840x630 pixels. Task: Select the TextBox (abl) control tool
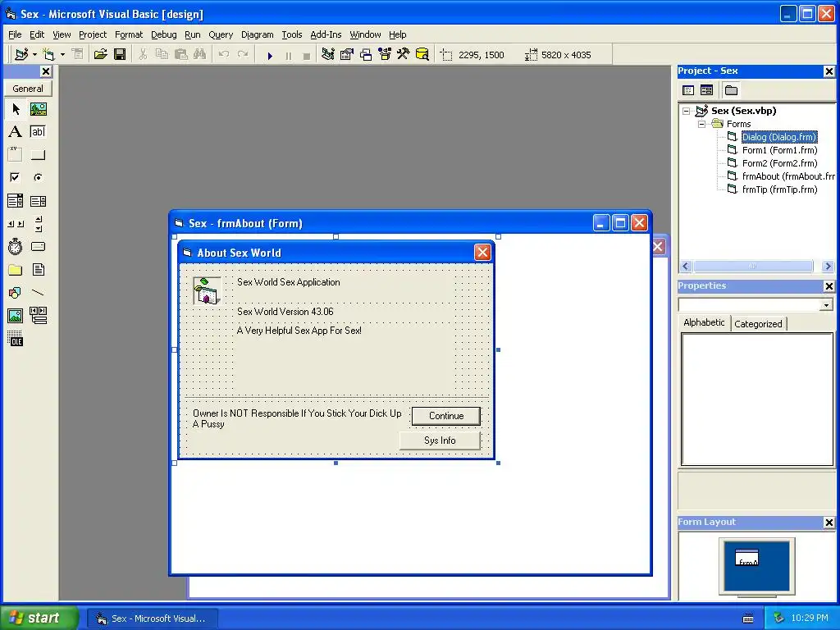(38, 132)
